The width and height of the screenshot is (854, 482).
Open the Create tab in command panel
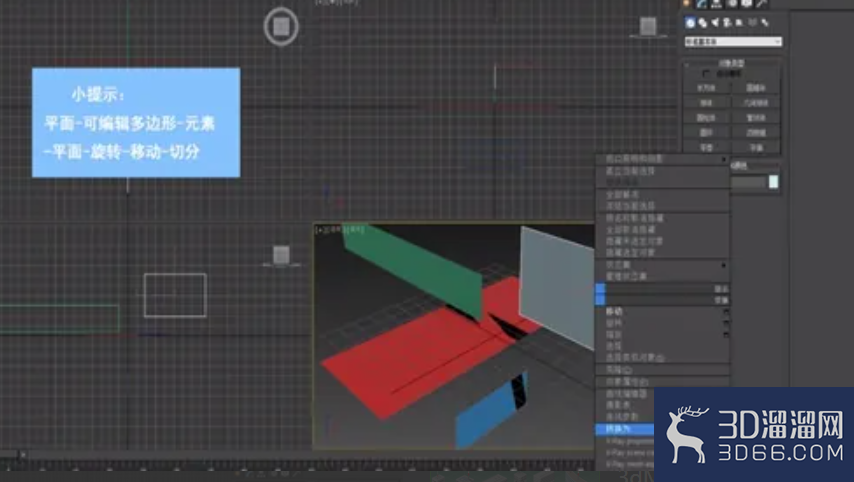point(686,3)
